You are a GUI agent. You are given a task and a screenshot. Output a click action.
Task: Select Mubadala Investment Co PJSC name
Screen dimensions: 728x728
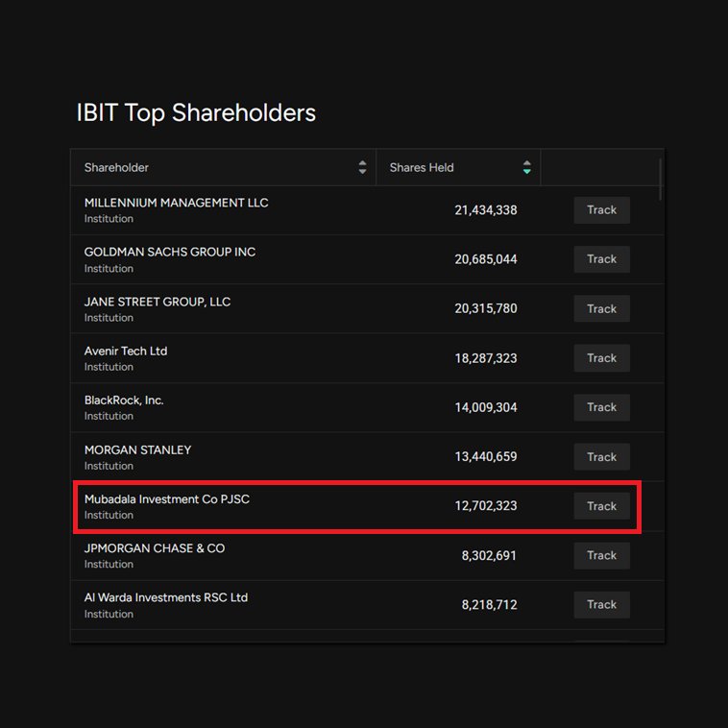click(x=167, y=499)
